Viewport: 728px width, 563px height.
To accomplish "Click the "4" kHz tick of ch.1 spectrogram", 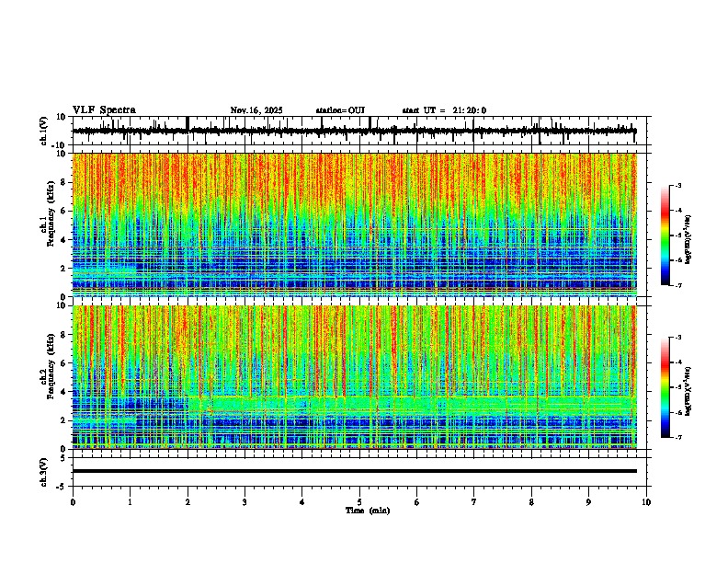I will (63, 240).
